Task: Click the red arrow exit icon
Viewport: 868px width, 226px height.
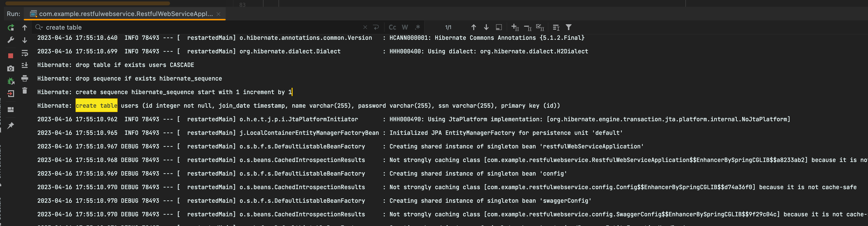Action: [x=11, y=94]
